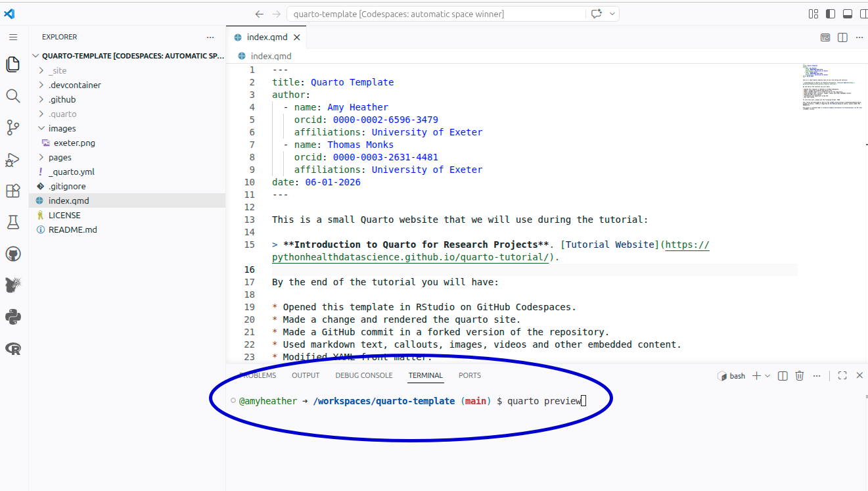Open exeter.png in the explorer
Screen dimensions: 868x491
pyautogui.click(x=127, y=143)
